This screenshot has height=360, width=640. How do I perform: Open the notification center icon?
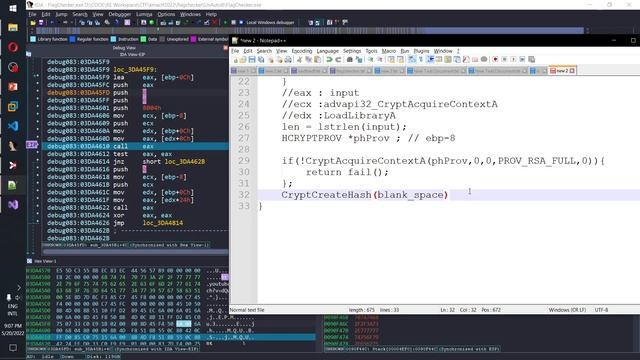point(13,348)
